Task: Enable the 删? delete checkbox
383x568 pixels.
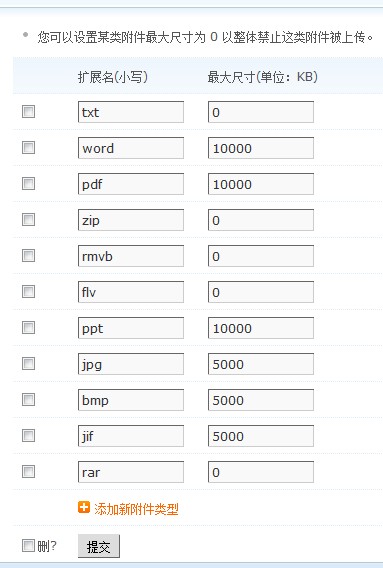Action: (x=28, y=545)
